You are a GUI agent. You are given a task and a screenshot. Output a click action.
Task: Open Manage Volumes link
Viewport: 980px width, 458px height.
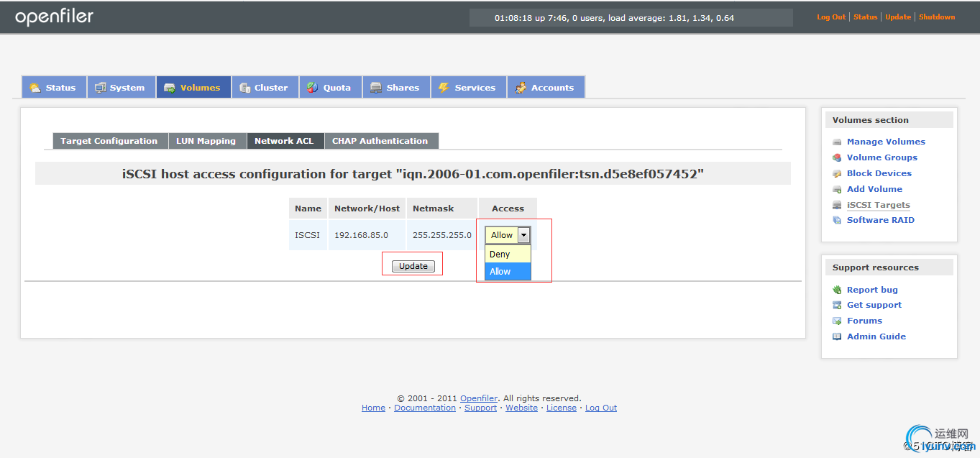[x=886, y=142]
